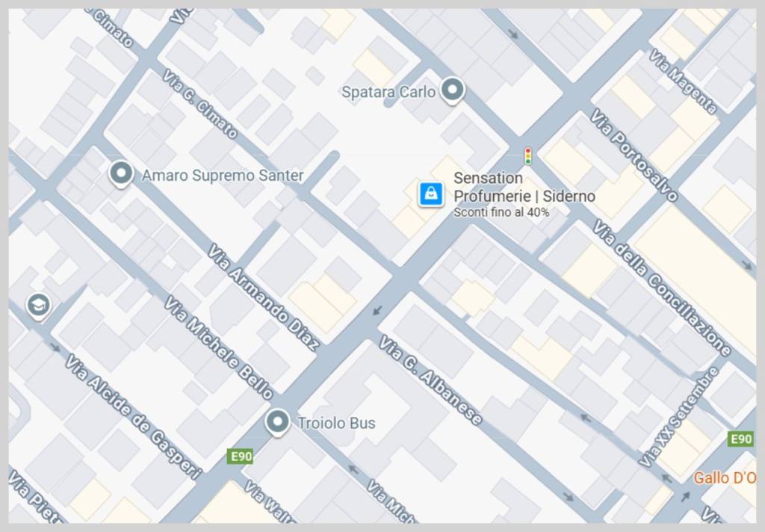The height and width of the screenshot is (532, 765).
Task: Open the blue shopping bag marker
Action: coord(431,194)
